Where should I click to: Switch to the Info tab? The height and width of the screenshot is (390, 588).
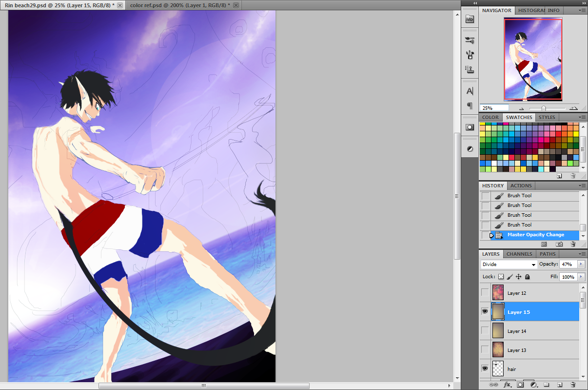point(553,10)
